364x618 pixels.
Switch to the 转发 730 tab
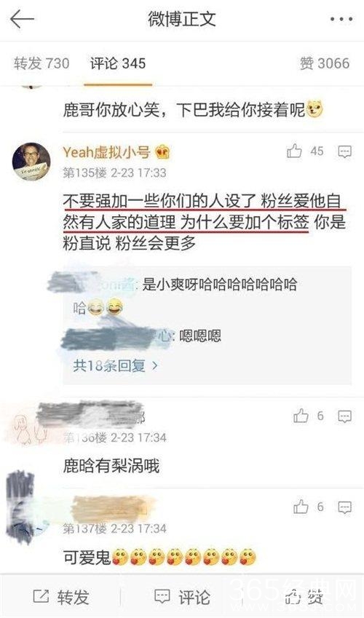click(x=41, y=63)
